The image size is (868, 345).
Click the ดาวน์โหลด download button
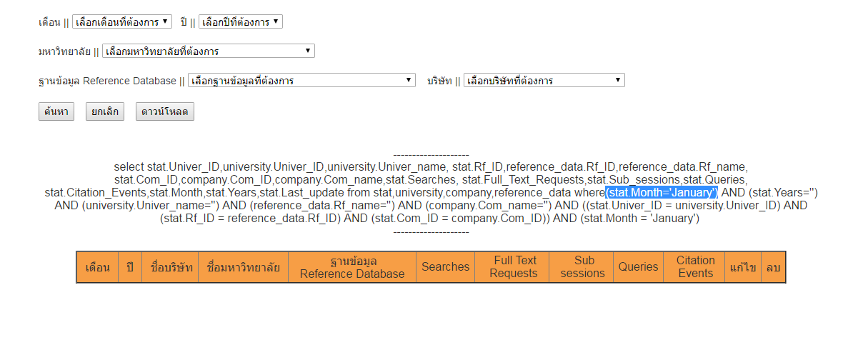tap(164, 111)
